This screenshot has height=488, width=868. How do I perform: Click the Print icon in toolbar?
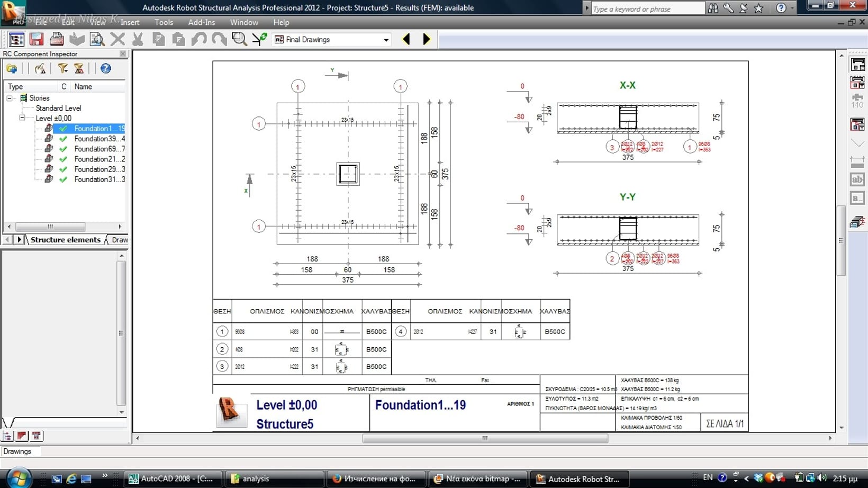pyautogui.click(x=57, y=39)
